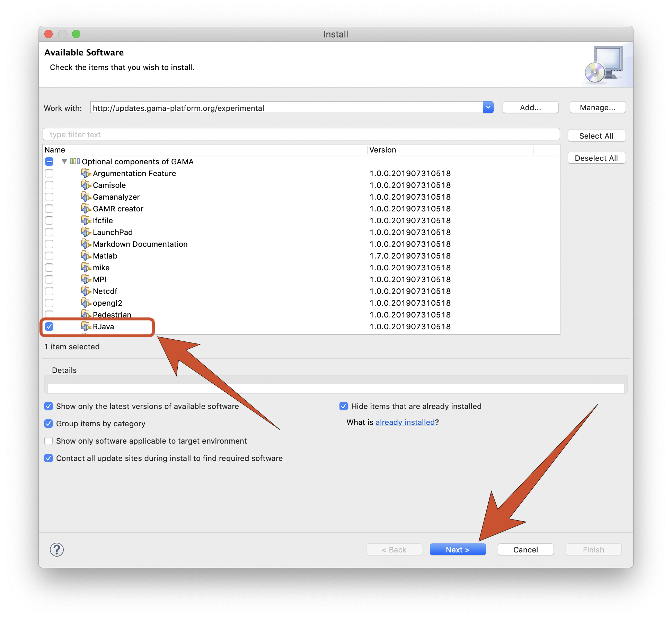Click the Gamanalyzer plugin icon
The height and width of the screenshot is (619, 672).
(x=86, y=197)
